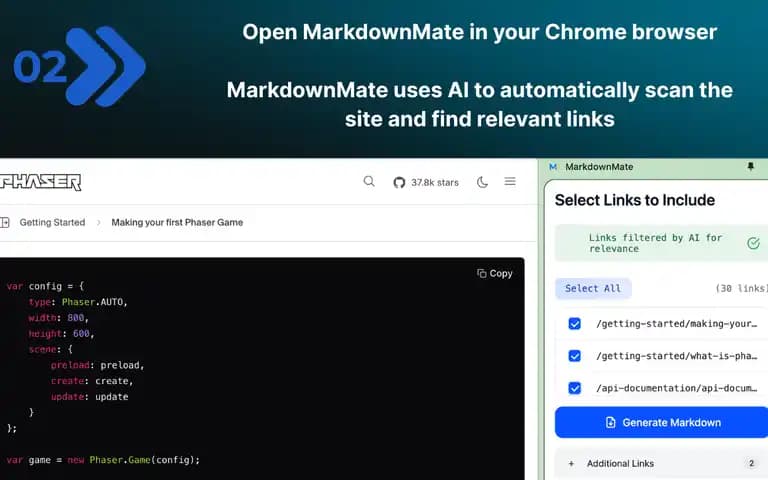
Task: Click the '(30 links)' count text
Action: coord(741,288)
